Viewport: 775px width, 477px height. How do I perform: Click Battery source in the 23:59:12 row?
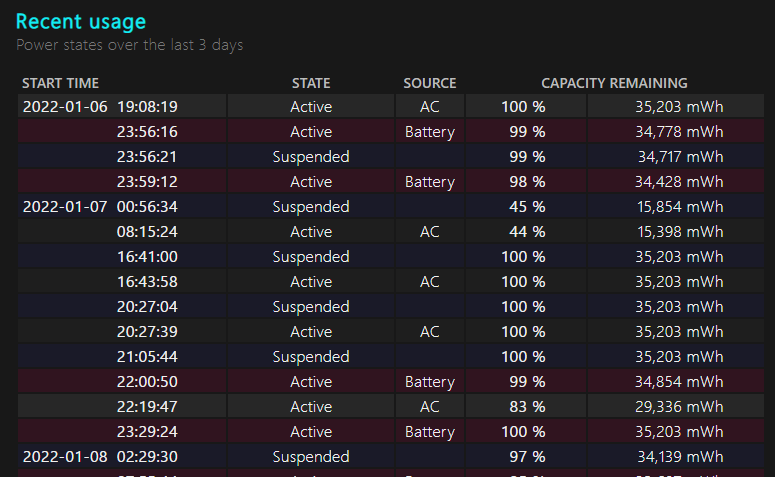coord(430,182)
